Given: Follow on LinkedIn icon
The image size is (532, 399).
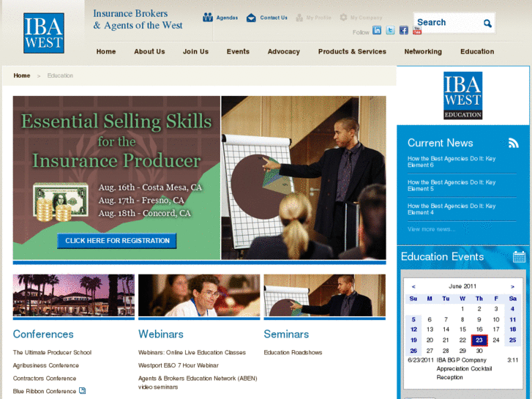Looking at the screenshot, I should pyautogui.click(x=377, y=30).
